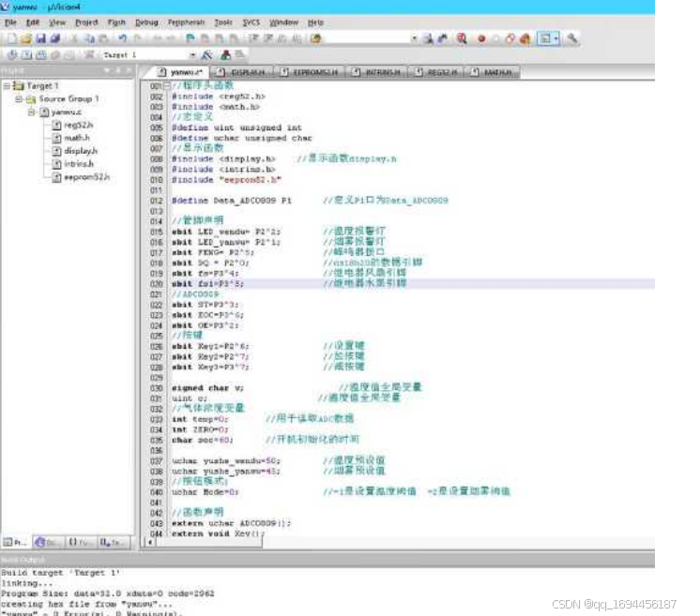Open the Flash menu
Screen dimensions: 700x616
(116, 23)
